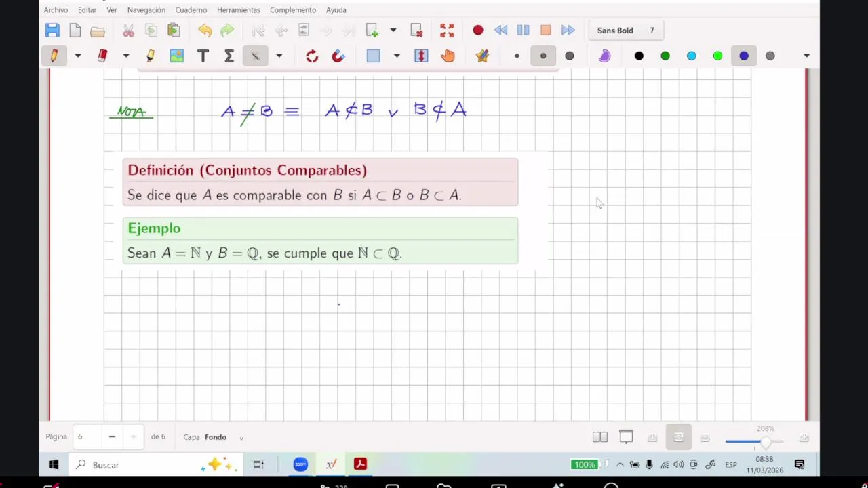The width and height of the screenshot is (868, 488).
Task: Pick the bright green color swatch
Action: coord(717,56)
